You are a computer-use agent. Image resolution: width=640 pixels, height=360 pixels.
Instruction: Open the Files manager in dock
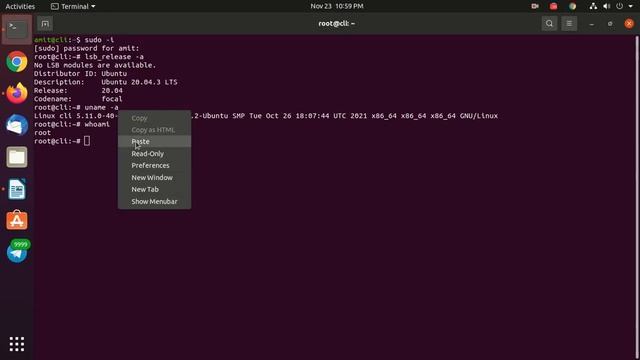(x=17, y=157)
